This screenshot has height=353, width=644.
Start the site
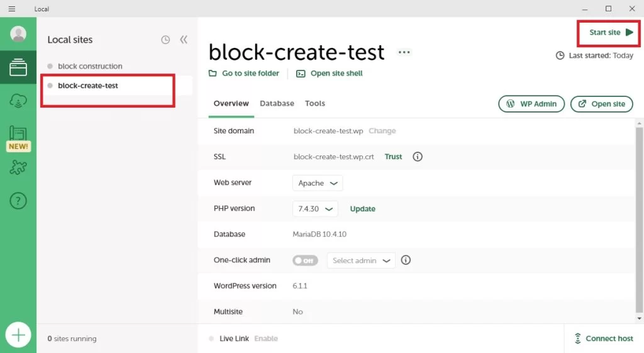point(611,33)
